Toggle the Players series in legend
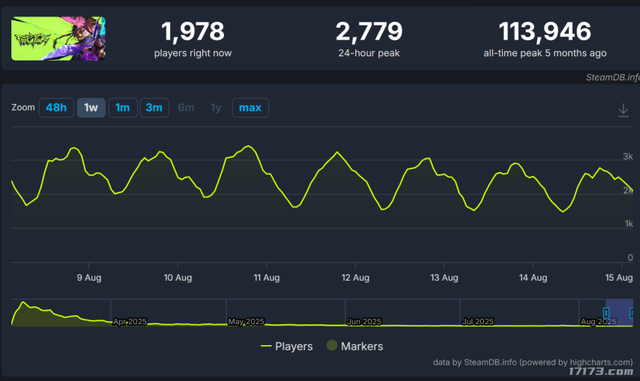The width and height of the screenshot is (640, 381). [x=287, y=346]
